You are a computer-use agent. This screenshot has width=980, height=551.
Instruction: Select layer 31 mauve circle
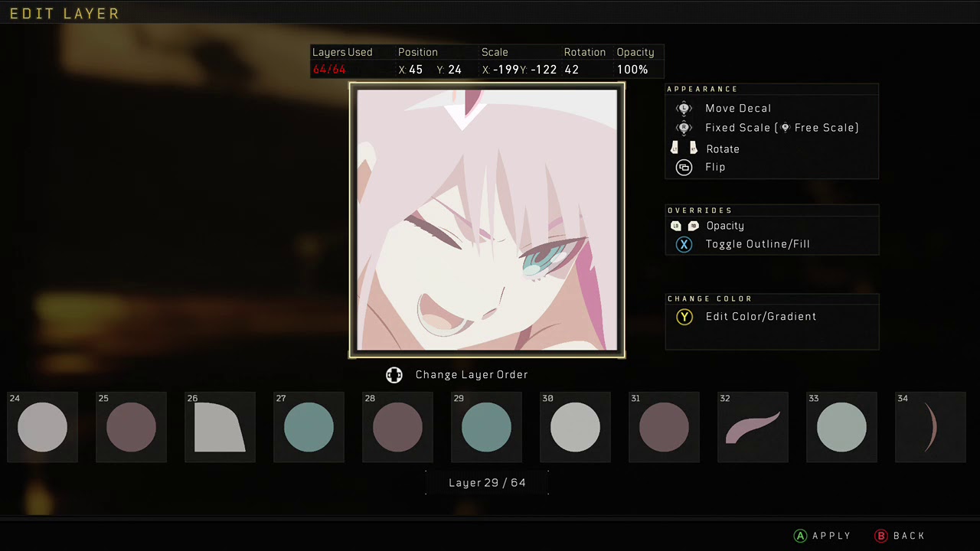(664, 427)
